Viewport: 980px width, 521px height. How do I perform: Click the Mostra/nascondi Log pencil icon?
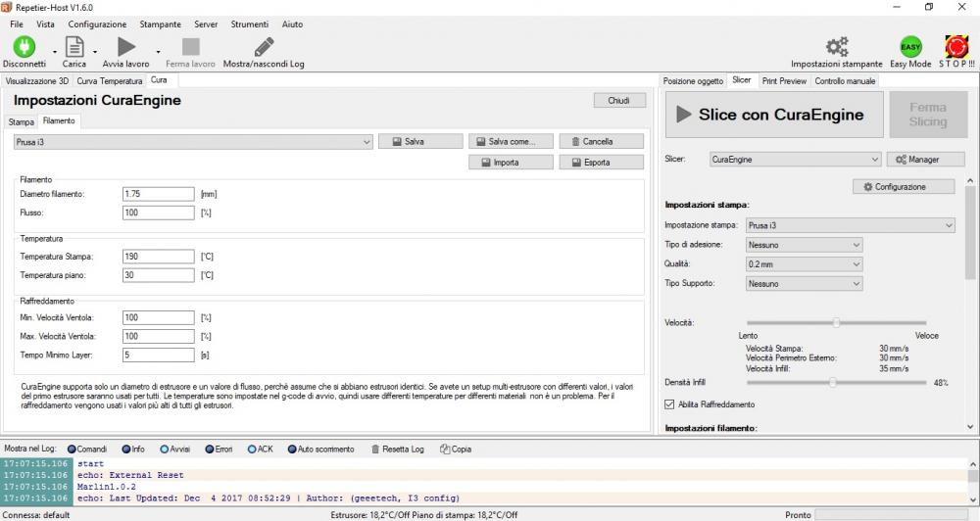coord(264,47)
